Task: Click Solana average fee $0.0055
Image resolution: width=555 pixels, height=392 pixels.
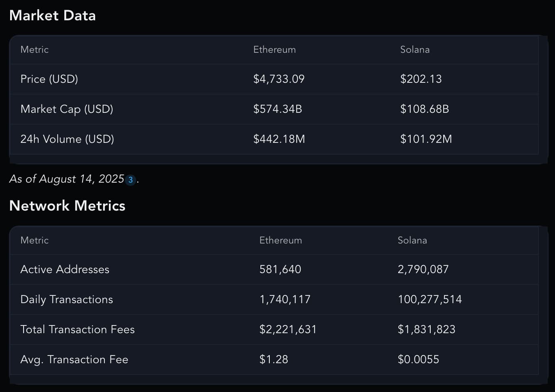Action: (418, 360)
